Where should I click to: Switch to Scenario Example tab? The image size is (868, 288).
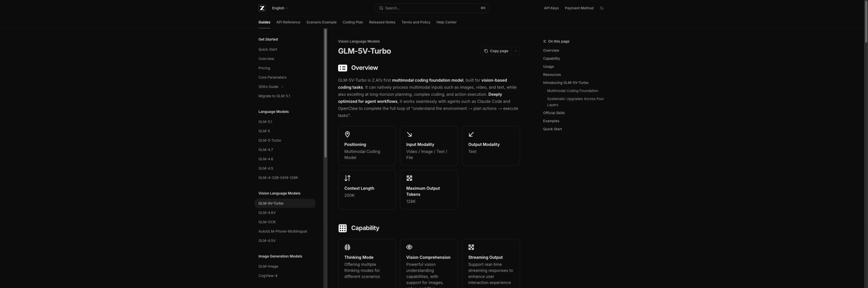point(321,22)
